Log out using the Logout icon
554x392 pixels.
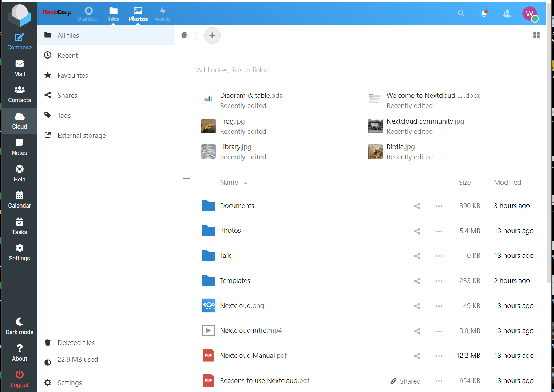coord(20,379)
